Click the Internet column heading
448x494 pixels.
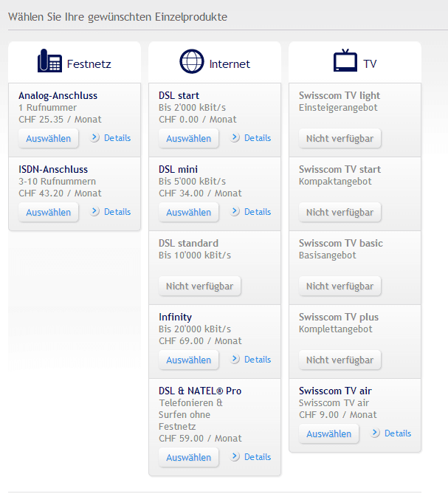(x=230, y=64)
